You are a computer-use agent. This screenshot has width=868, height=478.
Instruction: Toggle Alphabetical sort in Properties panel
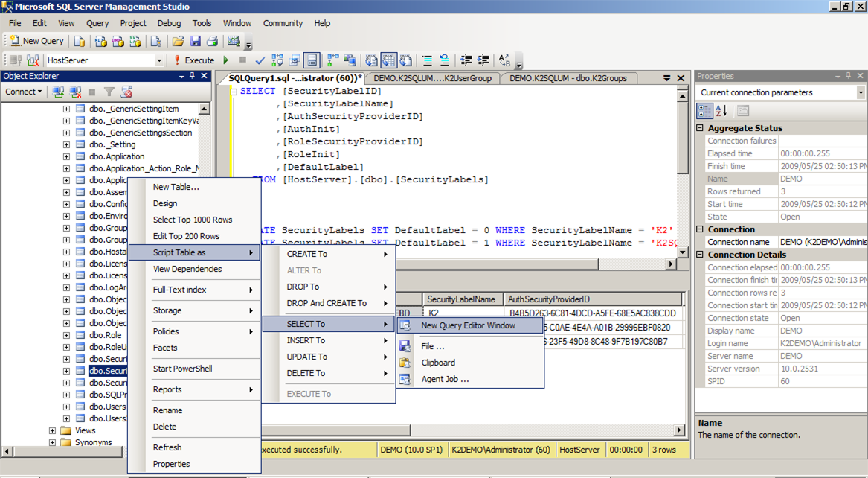click(721, 111)
